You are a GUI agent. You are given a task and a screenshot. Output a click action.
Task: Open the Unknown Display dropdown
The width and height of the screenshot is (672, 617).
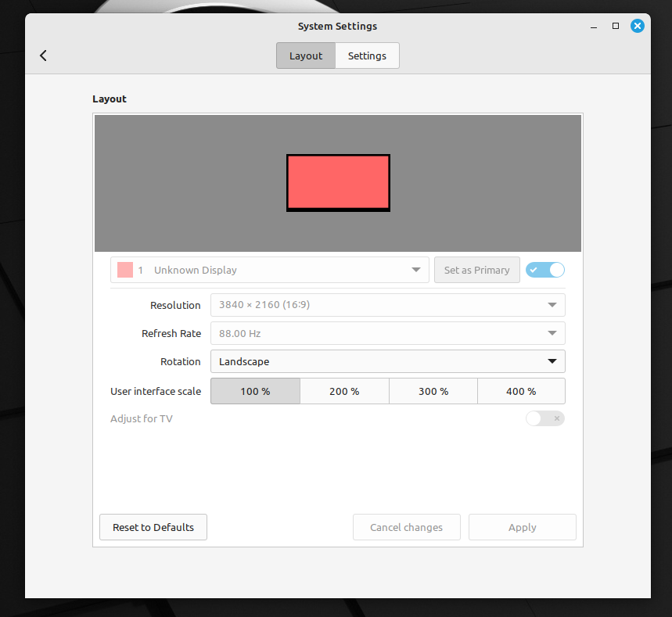[270, 270]
